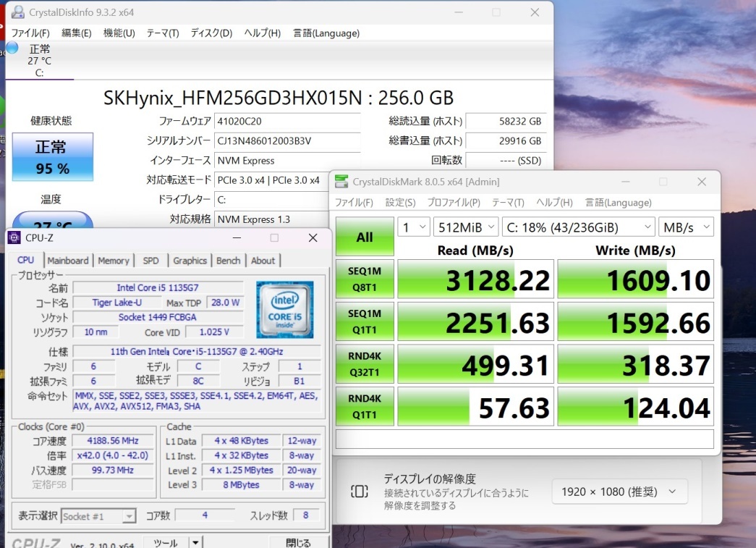Open ディスク(D) menu in CrystalDiskInfo
This screenshot has height=548, width=756.
pos(211,33)
